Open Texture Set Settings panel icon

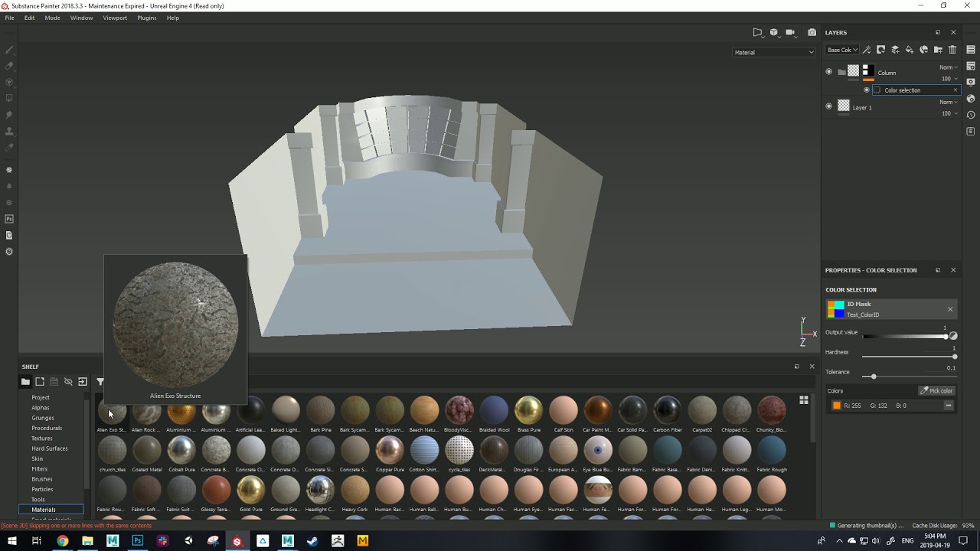click(971, 66)
